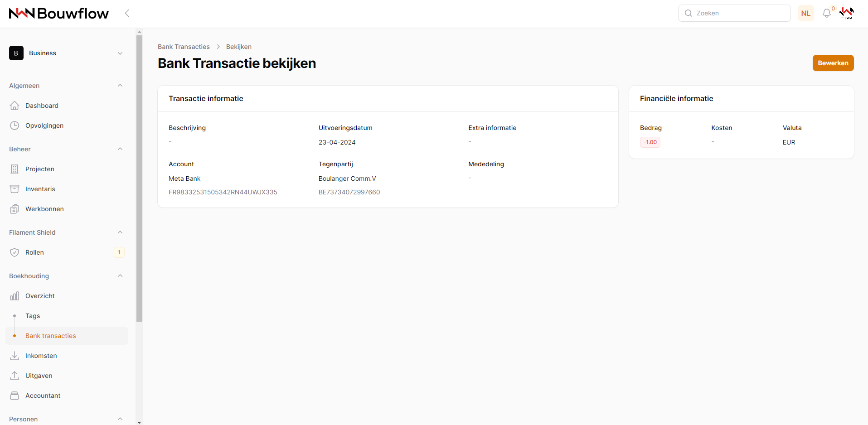
Task: Open Rollen via its shield icon
Action: [x=15, y=252]
